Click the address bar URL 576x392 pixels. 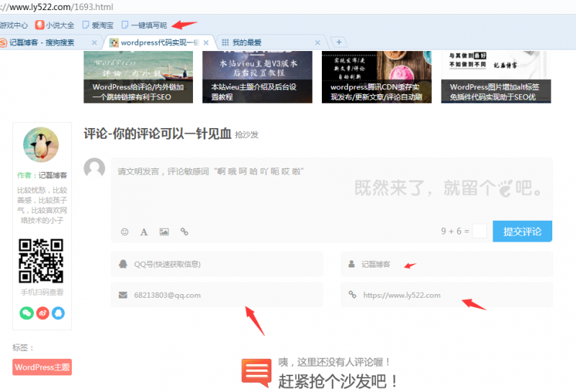coord(57,7)
